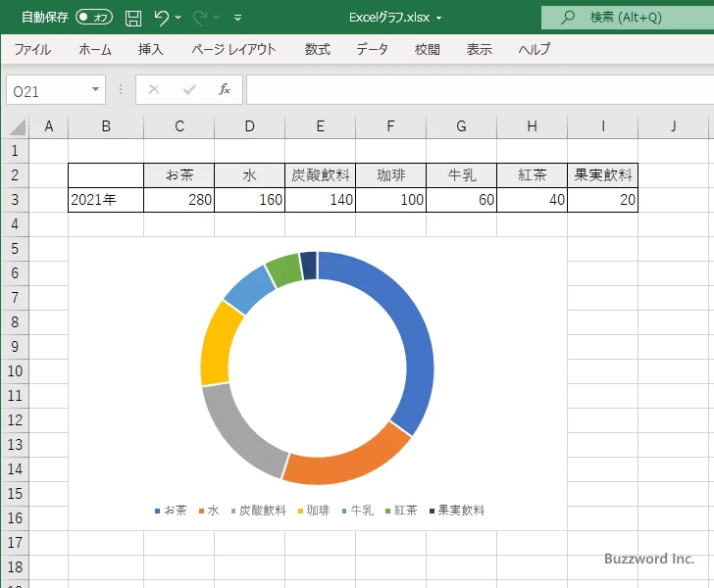Select the 牛乳 header cell
Viewport: 714px width, 588px height.
[x=461, y=174]
